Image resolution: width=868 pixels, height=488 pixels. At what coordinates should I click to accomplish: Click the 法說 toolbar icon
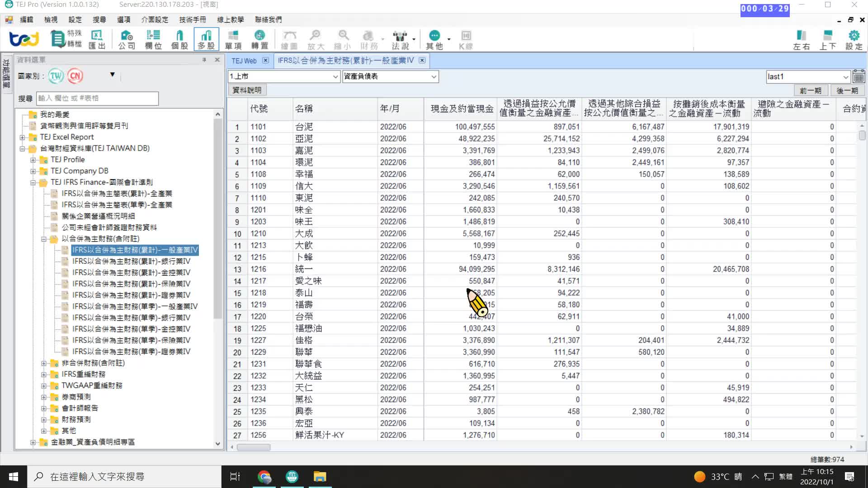click(400, 39)
